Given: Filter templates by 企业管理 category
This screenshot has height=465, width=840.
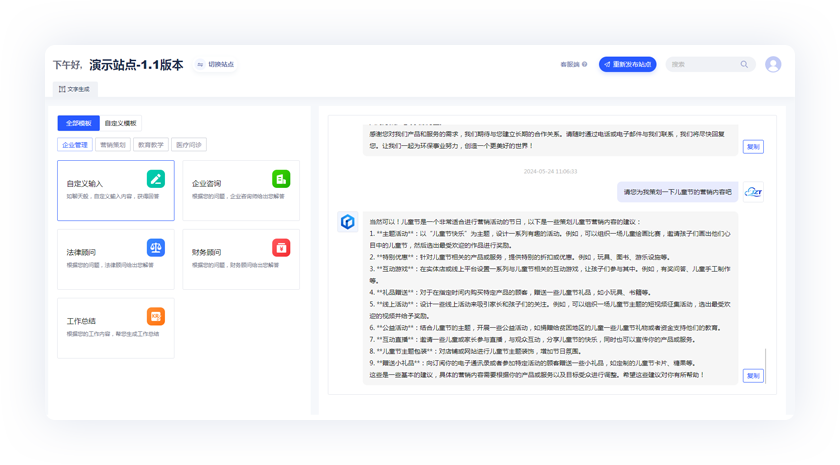Looking at the screenshot, I should pos(75,145).
